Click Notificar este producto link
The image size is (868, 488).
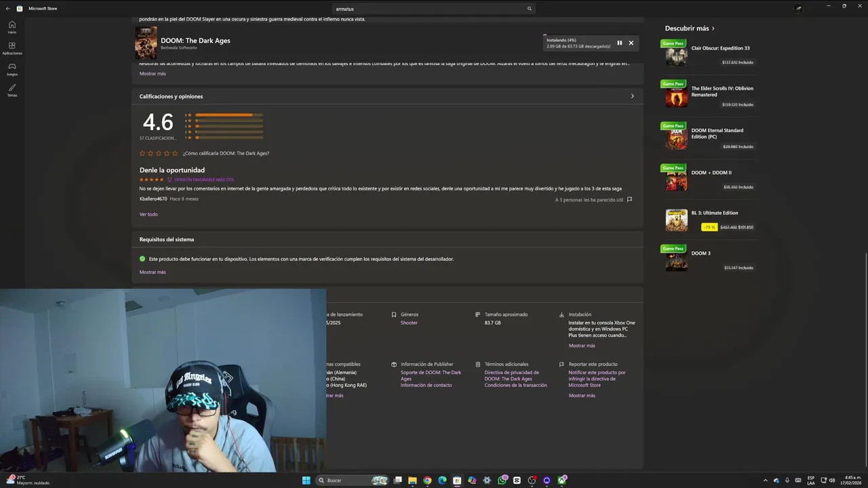(x=597, y=379)
